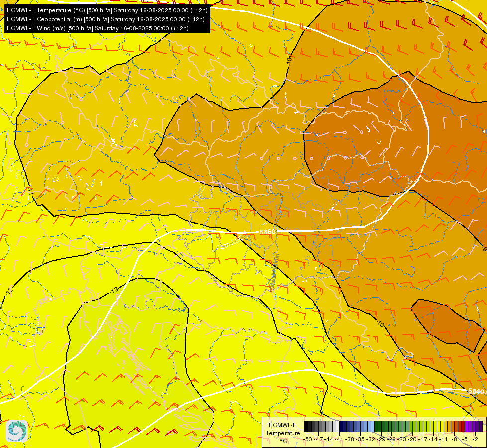Pick the bright magenta swatch above the -5 tick
This screenshot has height=448, width=487.
467,426
